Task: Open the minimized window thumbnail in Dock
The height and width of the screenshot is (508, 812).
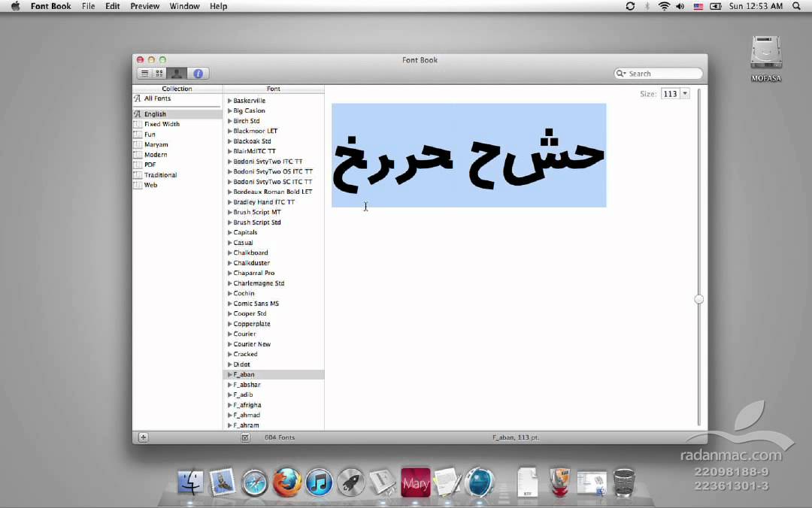Action: click(592, 482)
